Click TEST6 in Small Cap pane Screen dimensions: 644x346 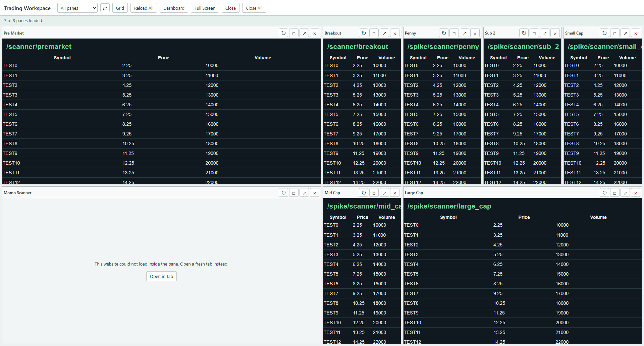572,124
